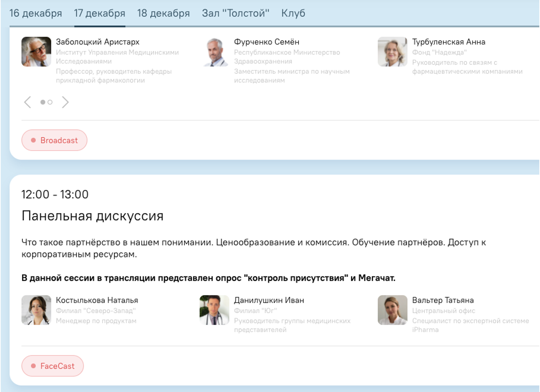Click Турбуленская Анна's photo
The height and width of the screenshot is (392, 540).
click(392, 52)
